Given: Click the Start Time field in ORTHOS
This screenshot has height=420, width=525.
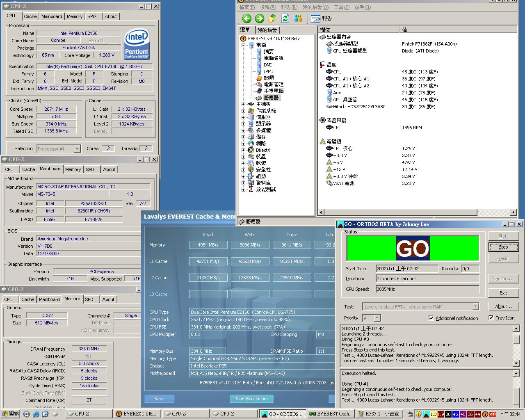Looking at the screenshot, I should (406, 269).
